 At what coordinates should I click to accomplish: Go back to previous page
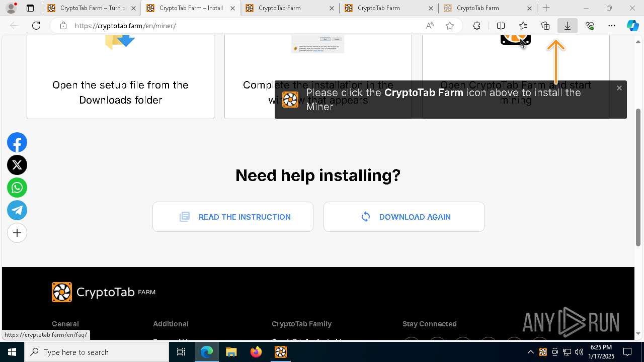[14, 26]
